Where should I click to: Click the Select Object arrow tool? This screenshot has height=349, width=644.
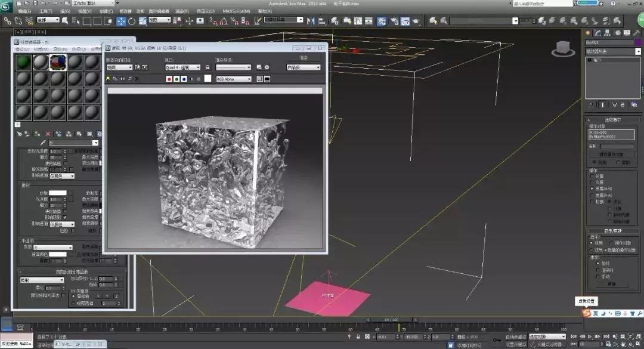click(x=65, y=20)
